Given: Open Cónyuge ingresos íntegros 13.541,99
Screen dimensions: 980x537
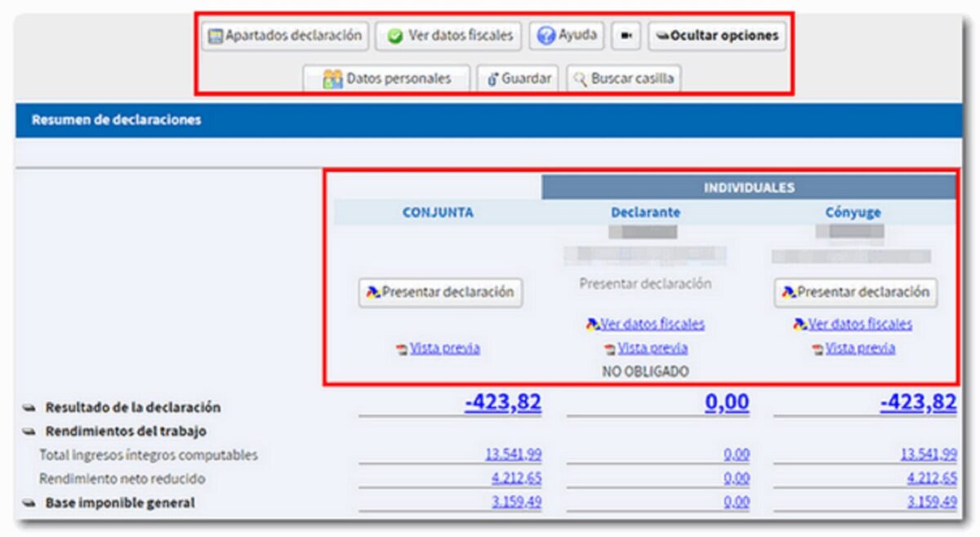Looking at the screenshot, I should (929, 455).
